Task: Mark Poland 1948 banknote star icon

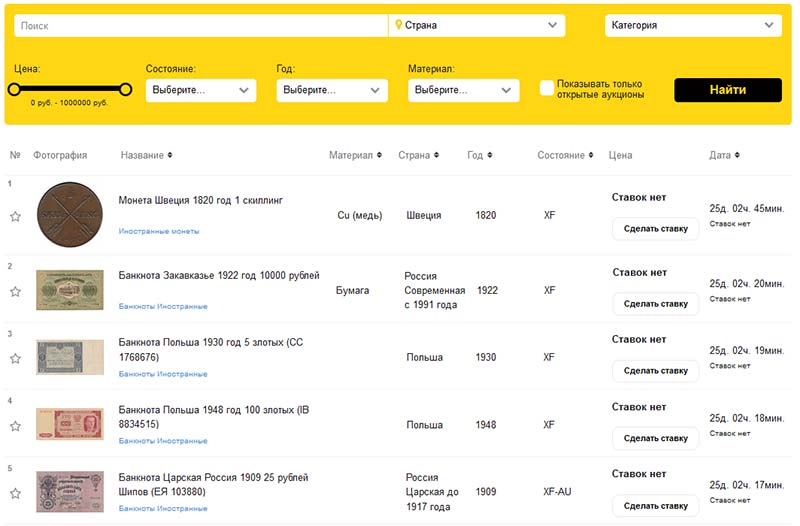Action: tap(15, 426)
